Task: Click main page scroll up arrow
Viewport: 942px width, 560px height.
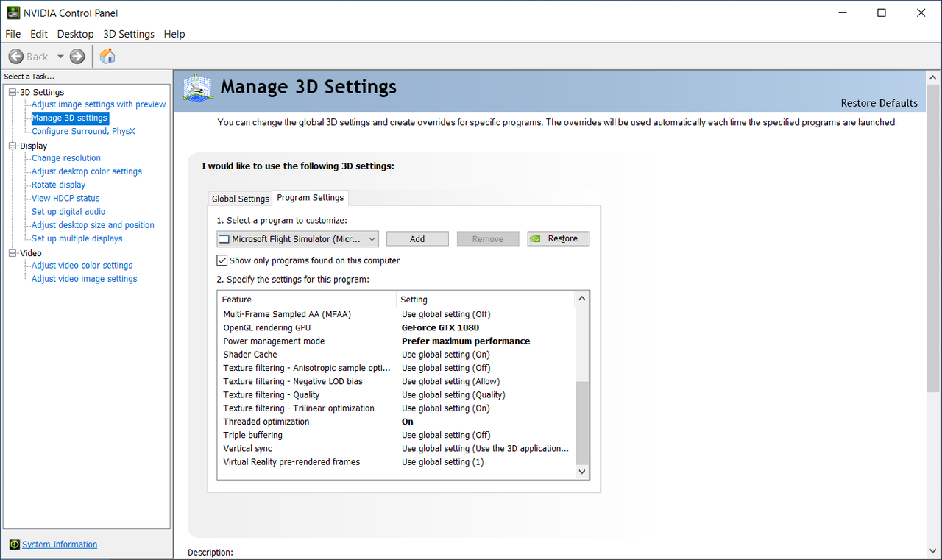Action: [x=933, y=77]
